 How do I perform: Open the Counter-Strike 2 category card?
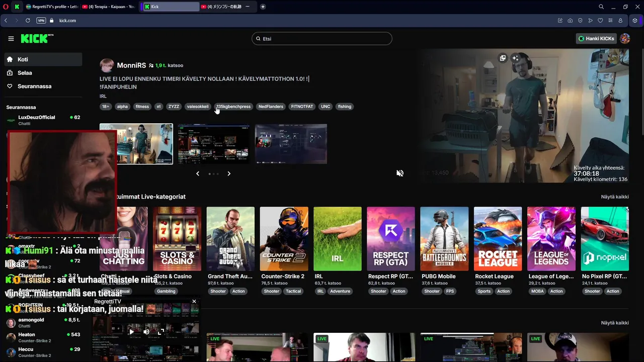[284, 239]
